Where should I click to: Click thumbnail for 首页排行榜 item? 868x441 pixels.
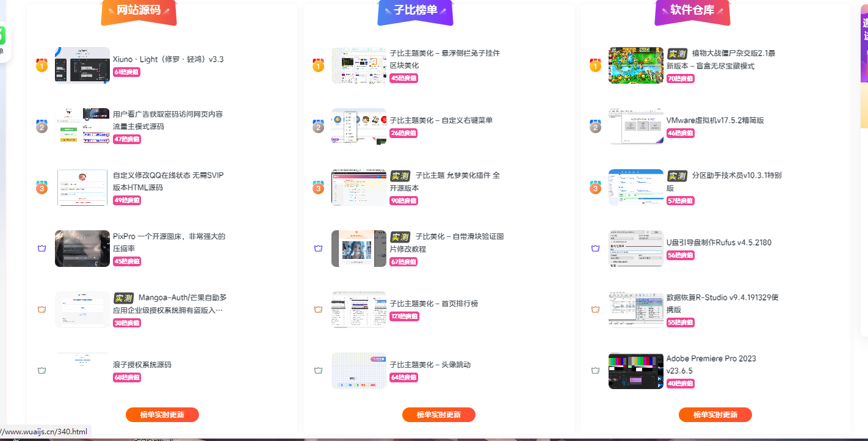pyautogui.click(x=359, y=310)
